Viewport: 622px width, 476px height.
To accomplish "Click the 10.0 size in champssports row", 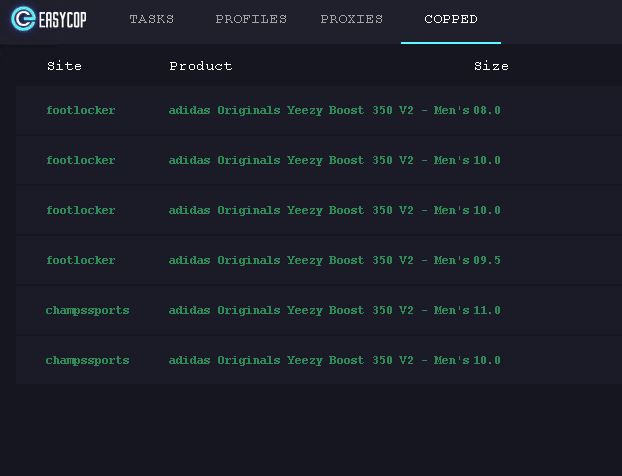I will tap(487, 360).
